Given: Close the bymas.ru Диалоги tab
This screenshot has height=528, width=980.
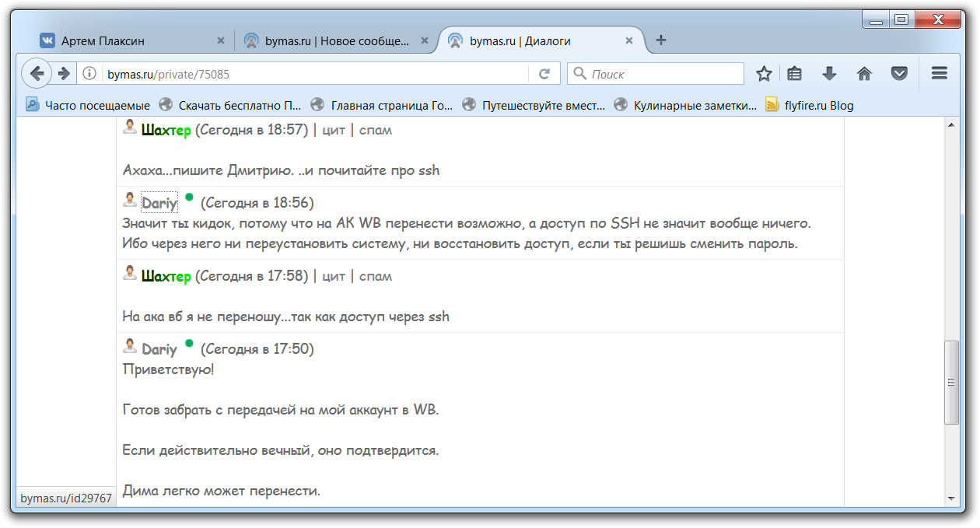Looking at the screenshot, I should 629,41.
